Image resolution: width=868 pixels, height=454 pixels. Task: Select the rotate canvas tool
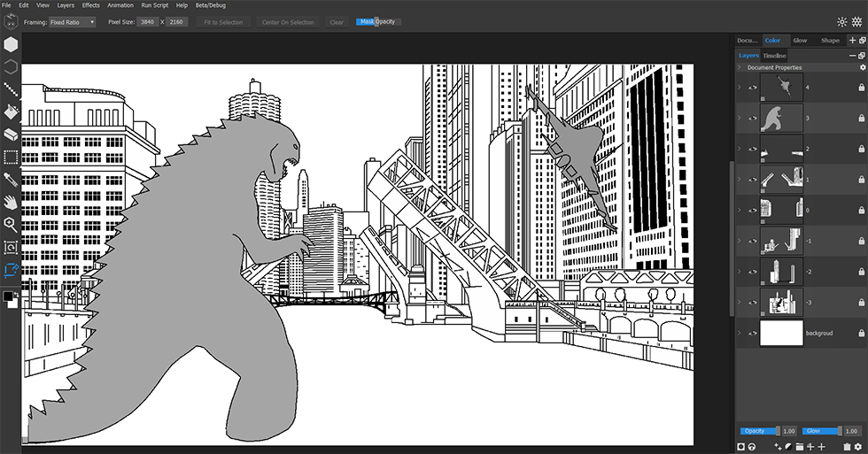click(11, 247)
